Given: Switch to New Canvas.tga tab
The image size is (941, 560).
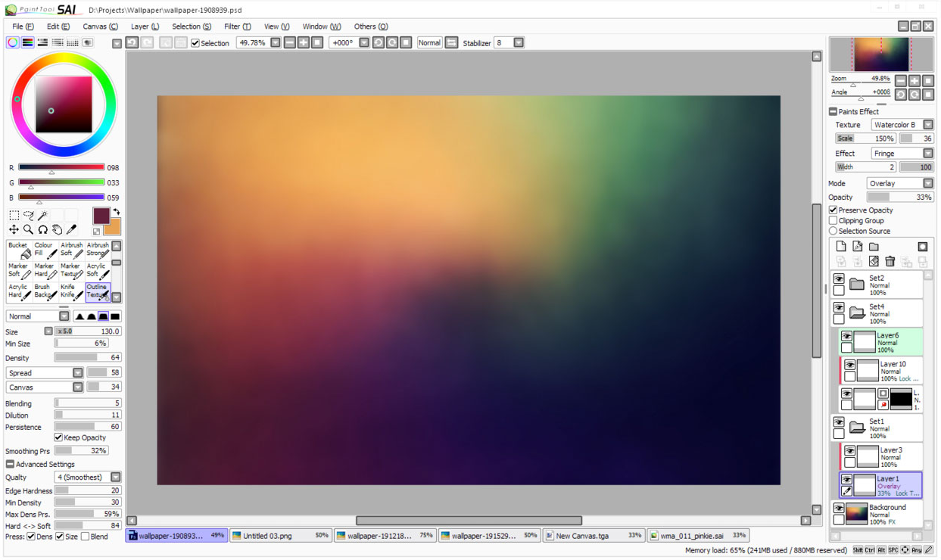Looking at the screenshot, I should [x=594, y=536].
